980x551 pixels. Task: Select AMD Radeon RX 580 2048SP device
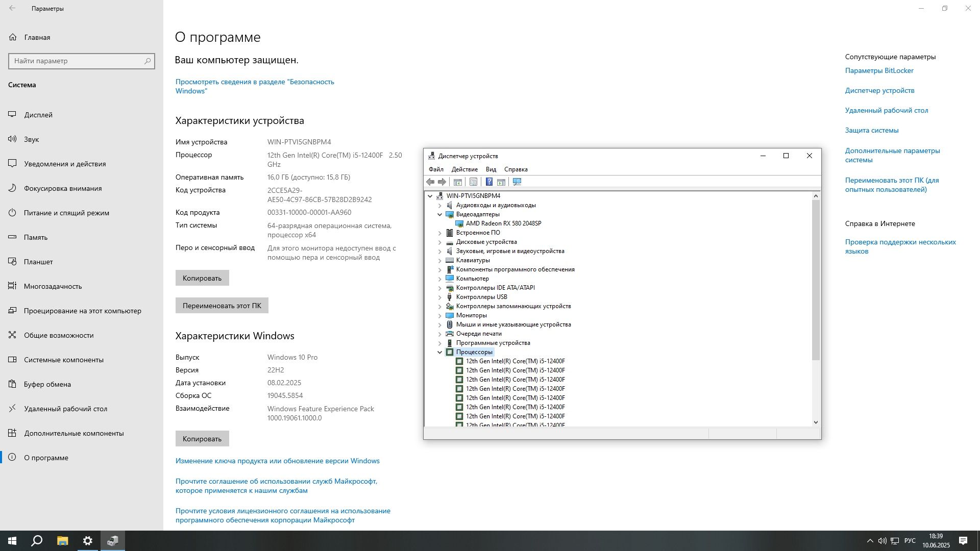[x=503, y=223]
